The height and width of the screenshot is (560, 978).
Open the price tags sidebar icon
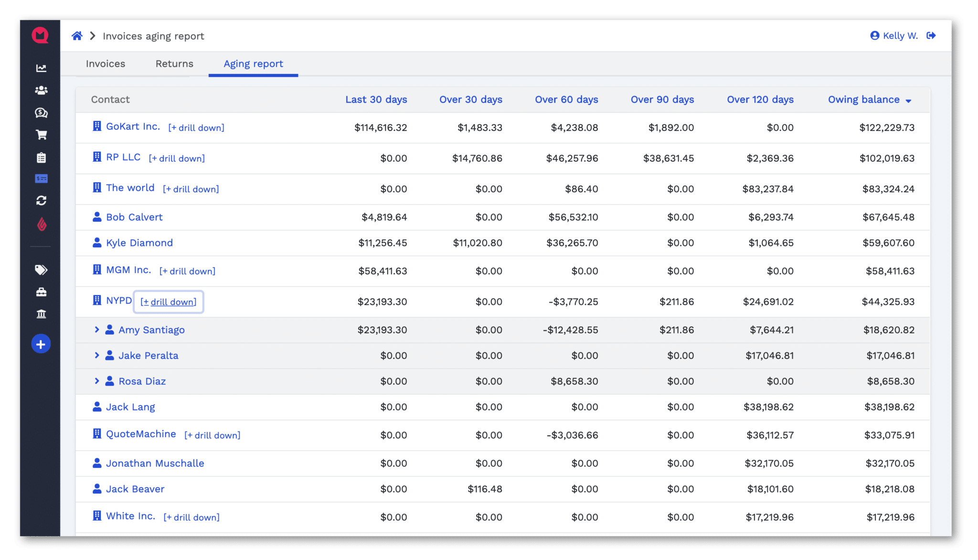(41, 270)
